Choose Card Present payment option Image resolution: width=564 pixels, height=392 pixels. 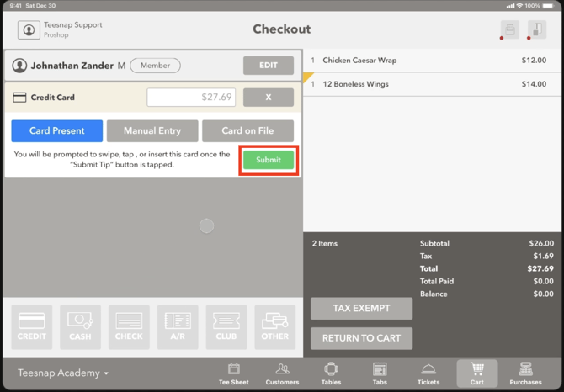coord(57,130)
